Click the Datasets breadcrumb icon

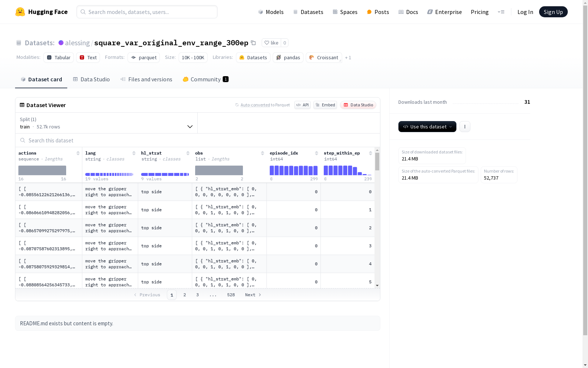point(19,43)
